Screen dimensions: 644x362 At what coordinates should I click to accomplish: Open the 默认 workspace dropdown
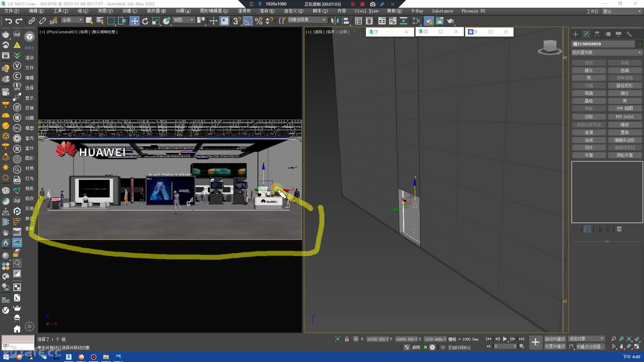tap(622, 11)
